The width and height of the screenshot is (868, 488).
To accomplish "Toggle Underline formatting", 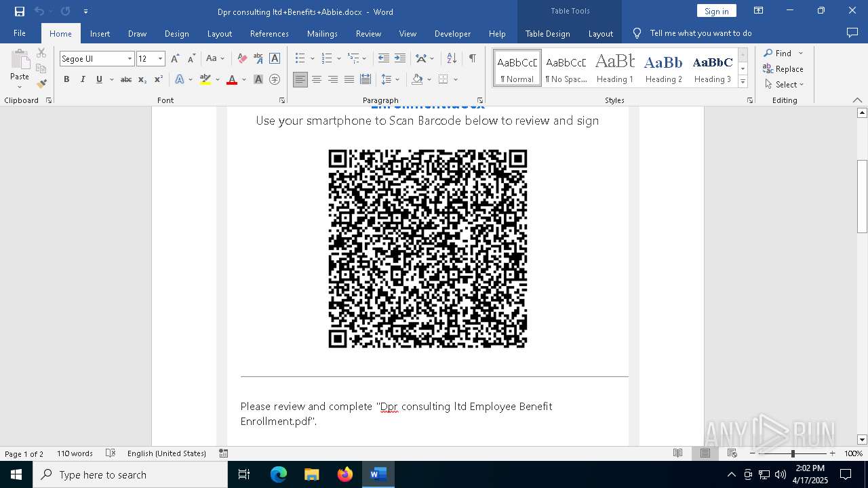I will 99,79.
